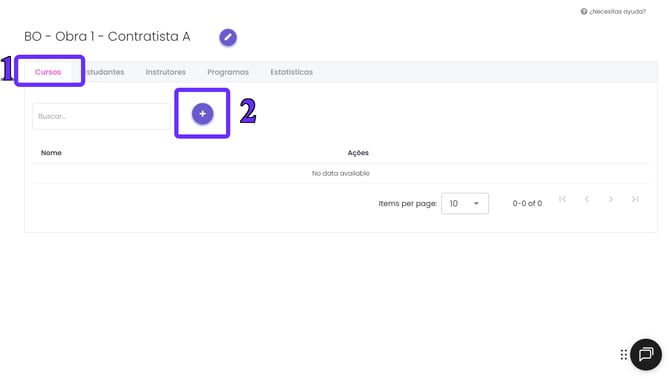670x379 pixels.
Task: Go to the next page of results
Action: click(611, 199)
